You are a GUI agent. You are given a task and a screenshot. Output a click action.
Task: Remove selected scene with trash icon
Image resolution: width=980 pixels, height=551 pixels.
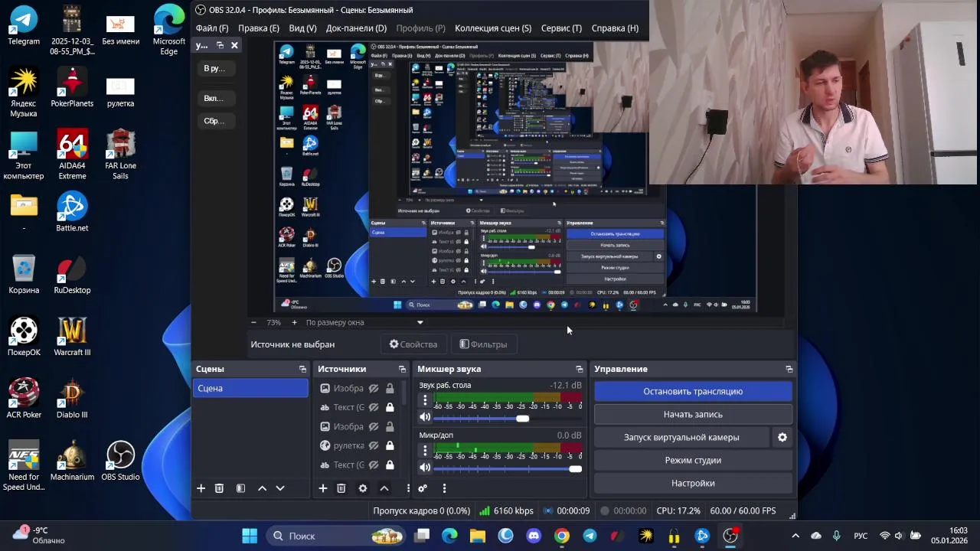point(219,488)
